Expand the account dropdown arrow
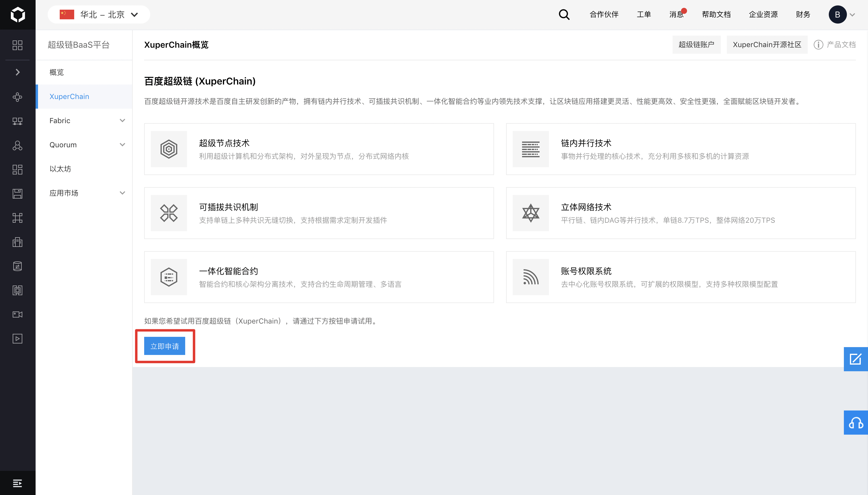 (x=852, y=15)
